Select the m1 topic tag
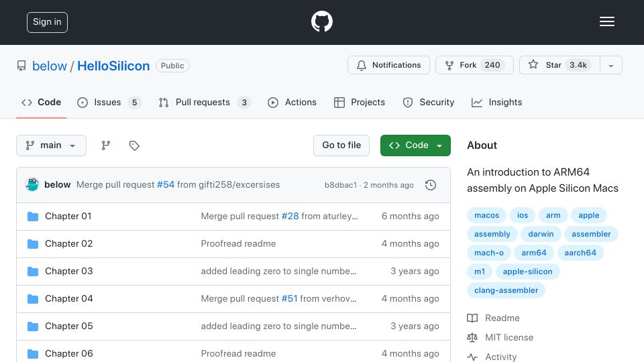 [479, 271]
